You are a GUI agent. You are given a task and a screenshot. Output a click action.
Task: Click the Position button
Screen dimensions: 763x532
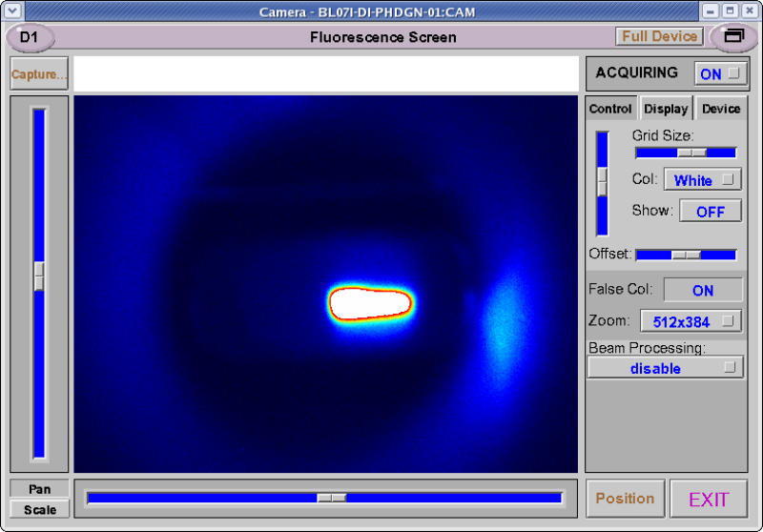[626, 499]
